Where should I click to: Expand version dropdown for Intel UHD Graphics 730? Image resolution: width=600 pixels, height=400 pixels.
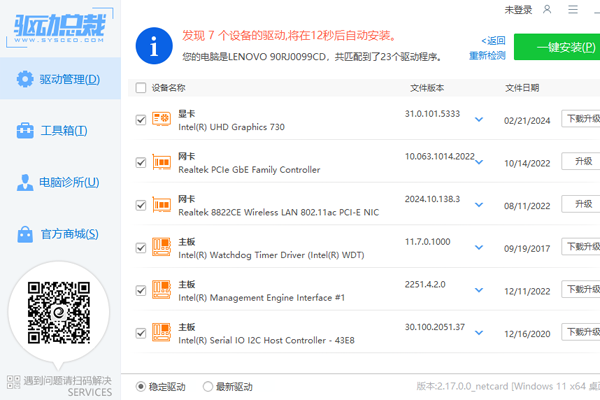click(x=479, y=120)
